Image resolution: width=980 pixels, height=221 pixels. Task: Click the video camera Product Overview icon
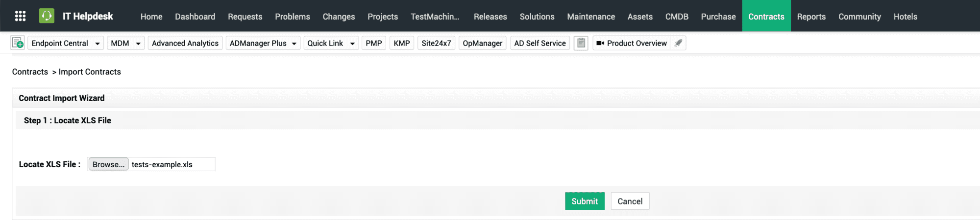pyautogui.click(x=600, y=43)
